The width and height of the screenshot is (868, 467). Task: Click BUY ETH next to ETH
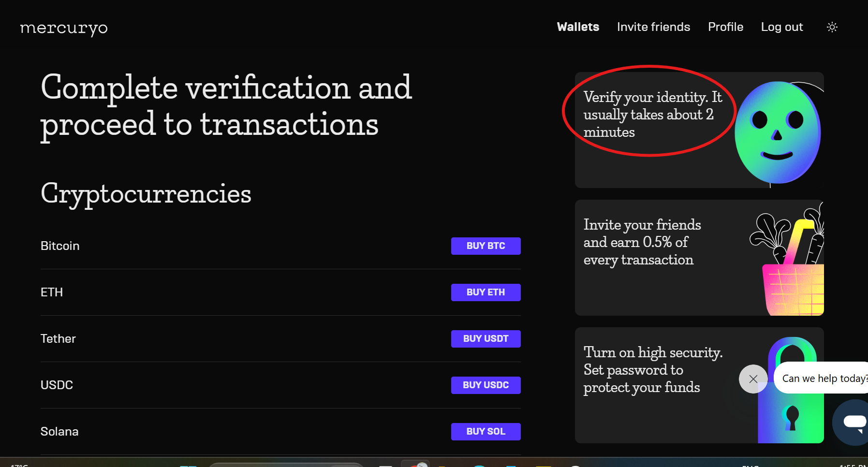pos(485,292)
